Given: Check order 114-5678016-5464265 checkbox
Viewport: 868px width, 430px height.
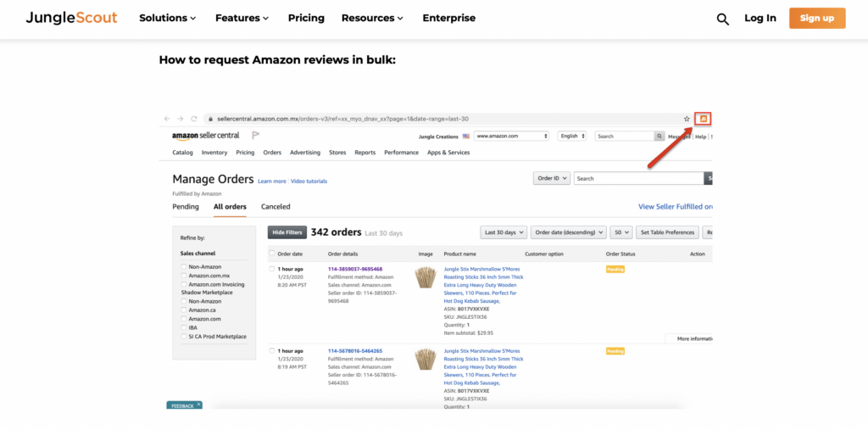Looking at the screenshot, I should (272, 351).
